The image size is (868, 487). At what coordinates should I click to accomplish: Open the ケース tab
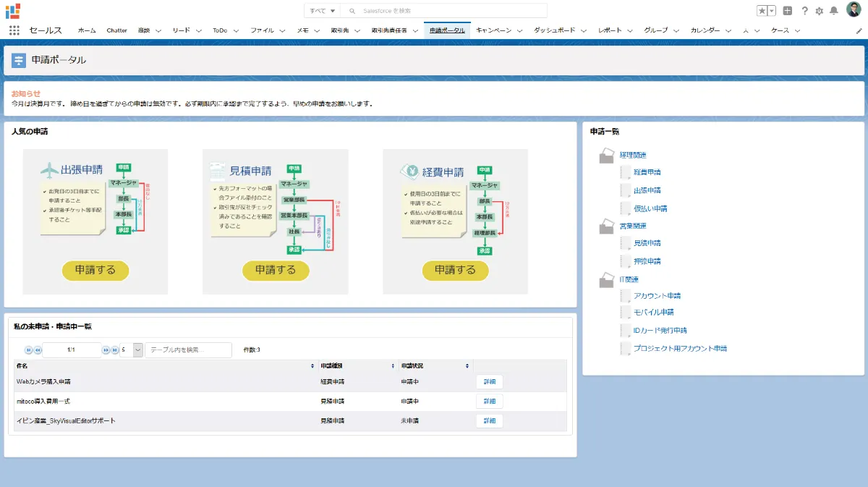[x=780, y=30]
